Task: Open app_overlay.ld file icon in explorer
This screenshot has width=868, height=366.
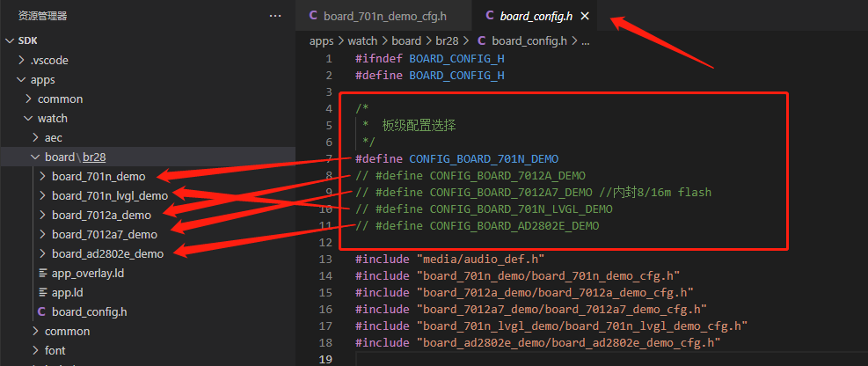Action: click(42, 273)
